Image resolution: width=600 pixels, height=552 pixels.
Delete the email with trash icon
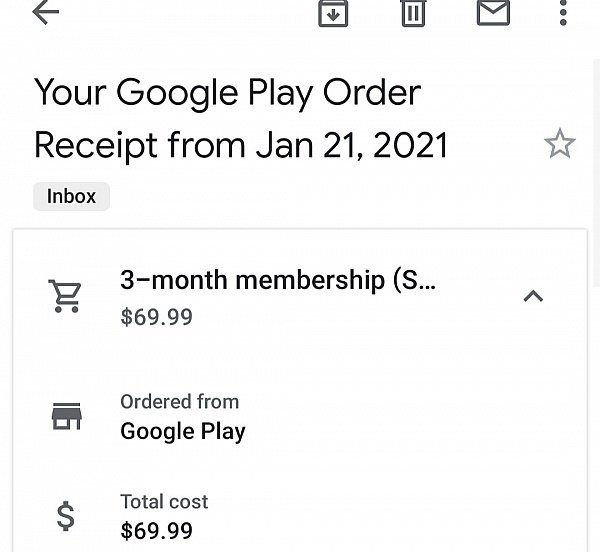(412, 12)
